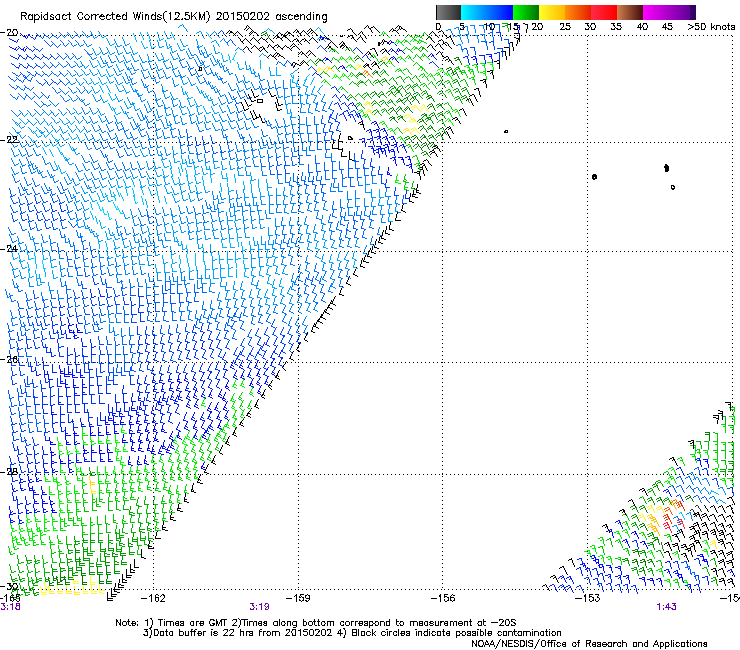Viewport: 740px width, 650px height.
Task: Click the chart title 'Rapidscat Corrected Winds(12.5KM)'
Action: coord(115,17)
